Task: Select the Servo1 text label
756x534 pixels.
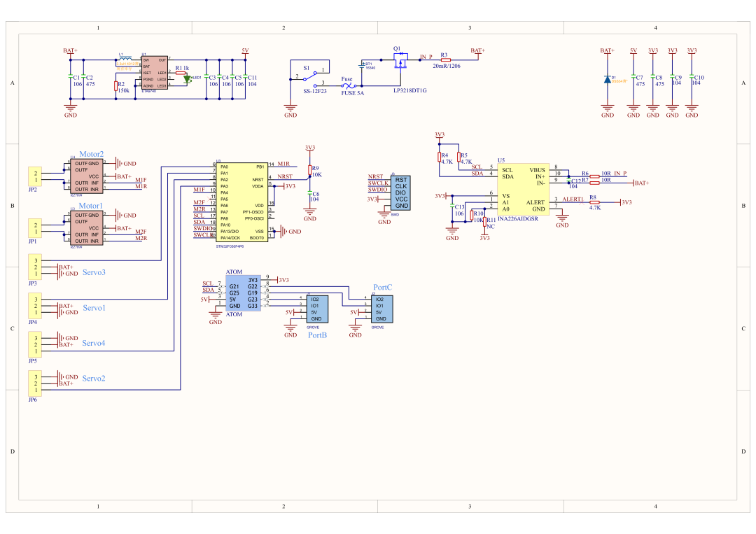Action: click(94, 308)
